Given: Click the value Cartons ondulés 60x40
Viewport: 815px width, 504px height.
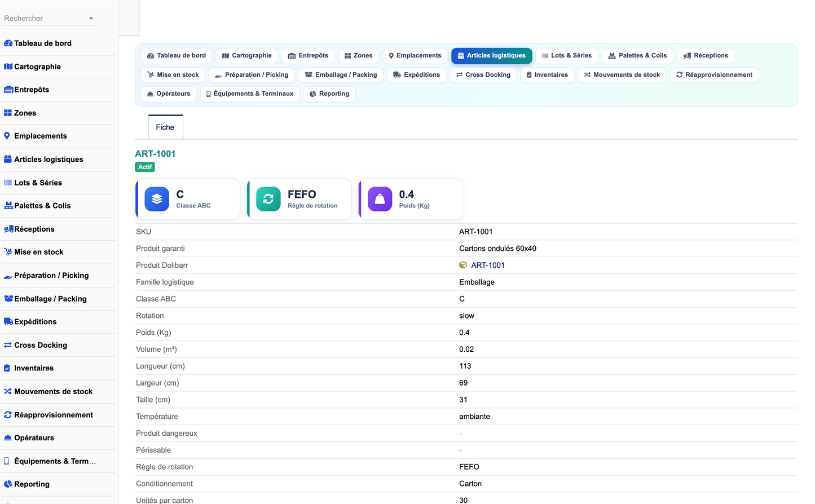Looking at the screenshot, I should (x=497, y=249).
